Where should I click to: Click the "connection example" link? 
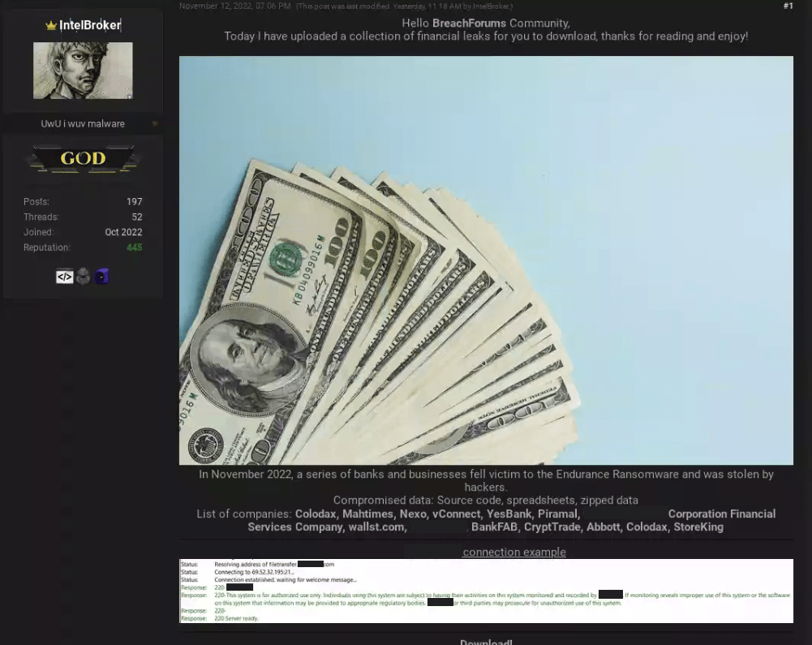coord(514,553)
